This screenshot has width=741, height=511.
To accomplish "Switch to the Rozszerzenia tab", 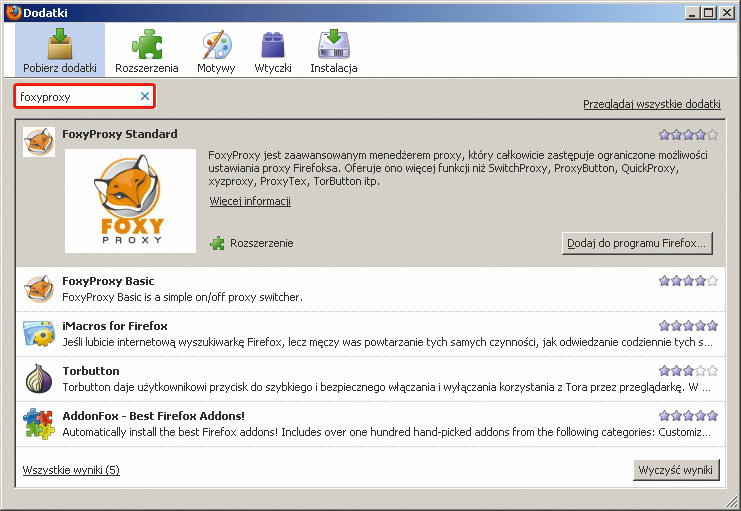I will pyautogui.click(x=147, y=51).
